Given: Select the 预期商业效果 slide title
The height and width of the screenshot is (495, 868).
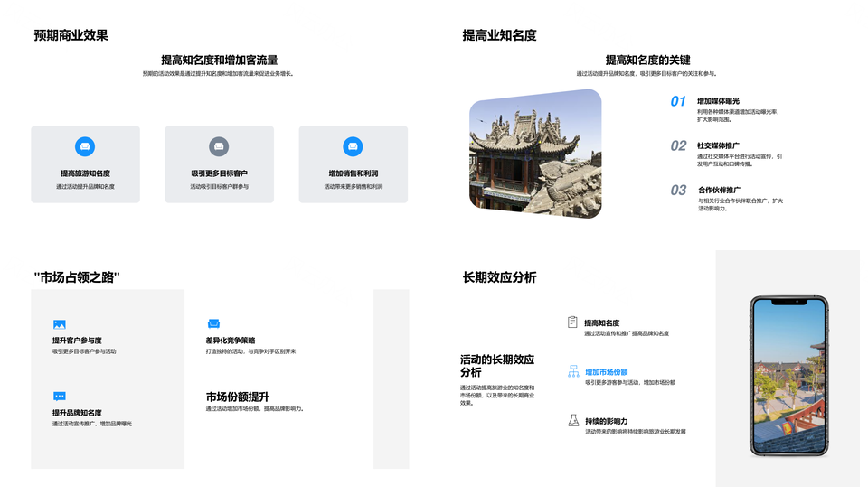Looking at the screenshot, I should (x=71, y=35).
